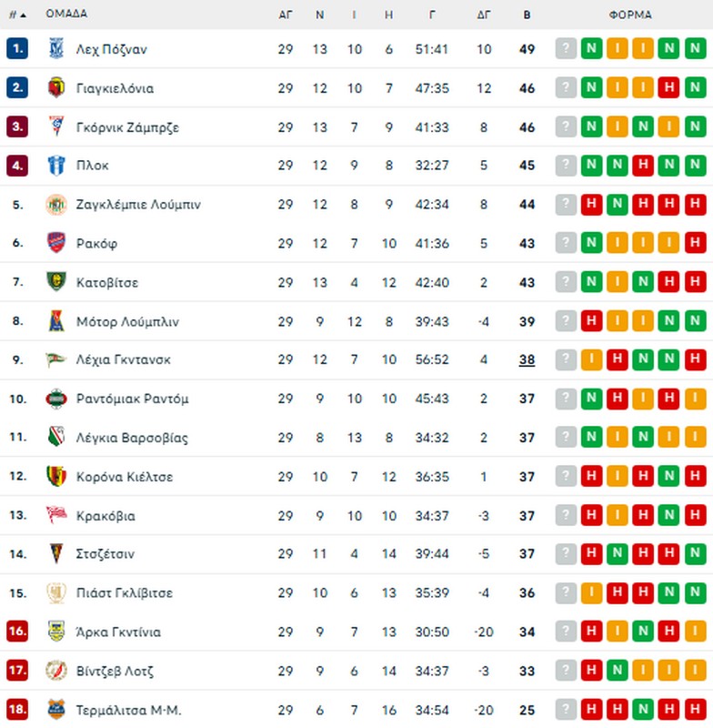Click the Termalica team badge
This screenshot has height=728, width=713.
coord(56,710)
